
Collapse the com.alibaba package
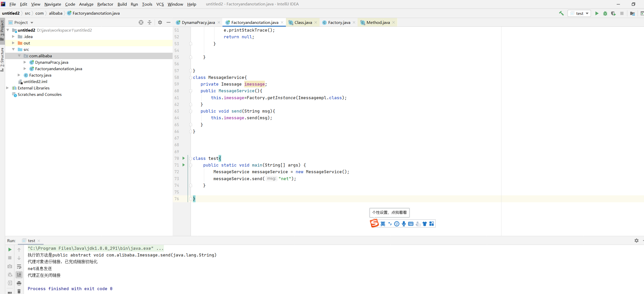click(x=19, y=56)
